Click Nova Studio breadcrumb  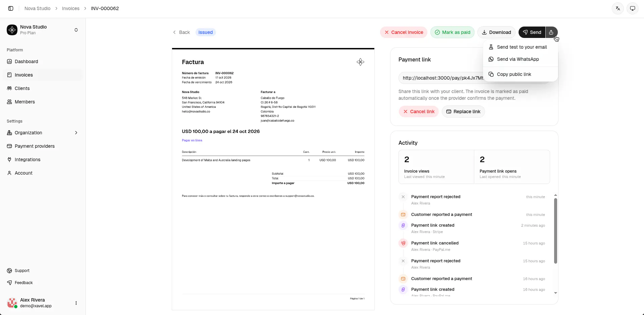[38, 8]
